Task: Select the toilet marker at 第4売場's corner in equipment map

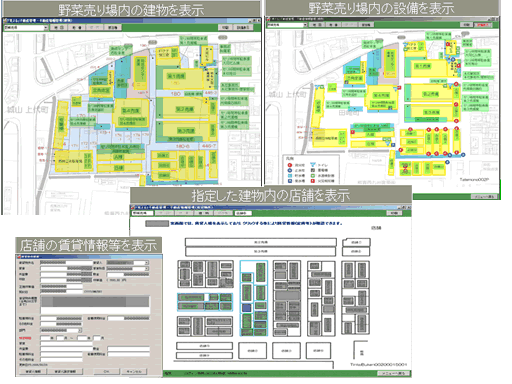Action: [395, 89]
